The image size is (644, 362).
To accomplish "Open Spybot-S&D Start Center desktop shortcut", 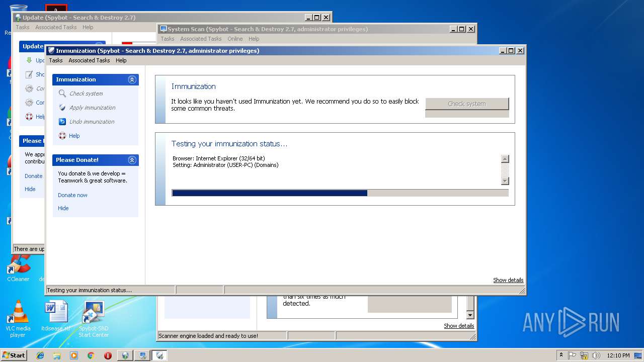I will [x=94, y=319].
